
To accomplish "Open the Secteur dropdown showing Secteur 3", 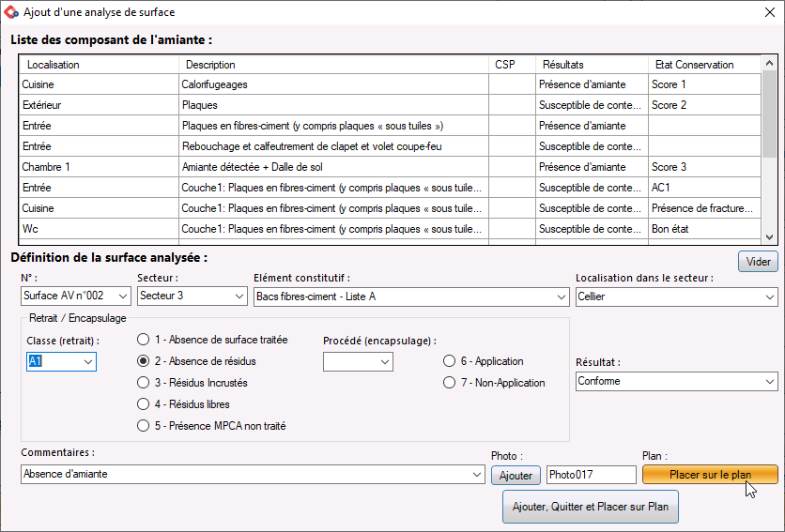I will (192, 296).
